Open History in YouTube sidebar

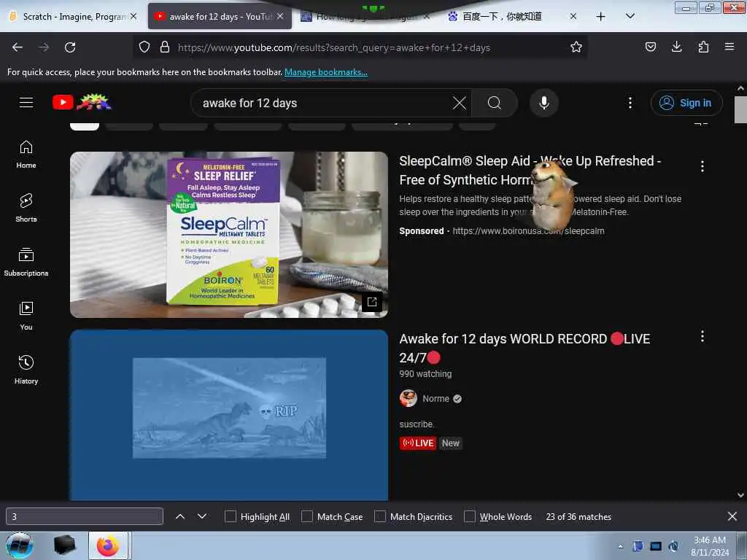click(x=26, y=370)
